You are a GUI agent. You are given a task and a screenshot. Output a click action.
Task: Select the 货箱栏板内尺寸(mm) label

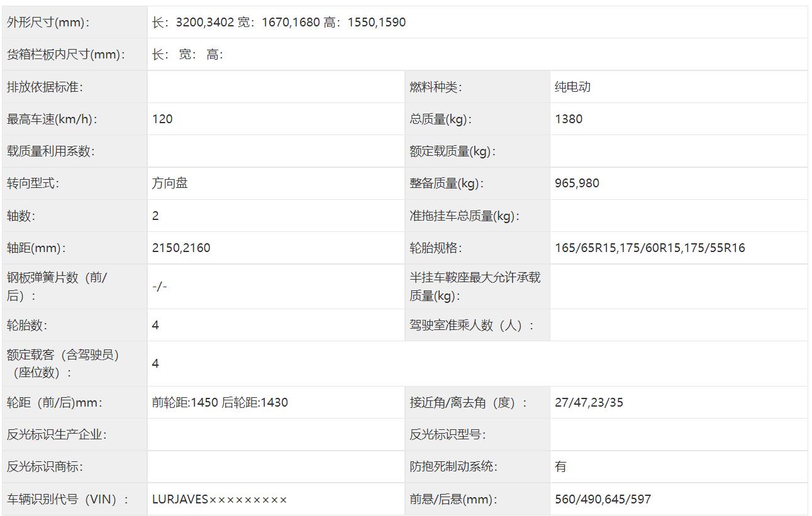[66, 55]
